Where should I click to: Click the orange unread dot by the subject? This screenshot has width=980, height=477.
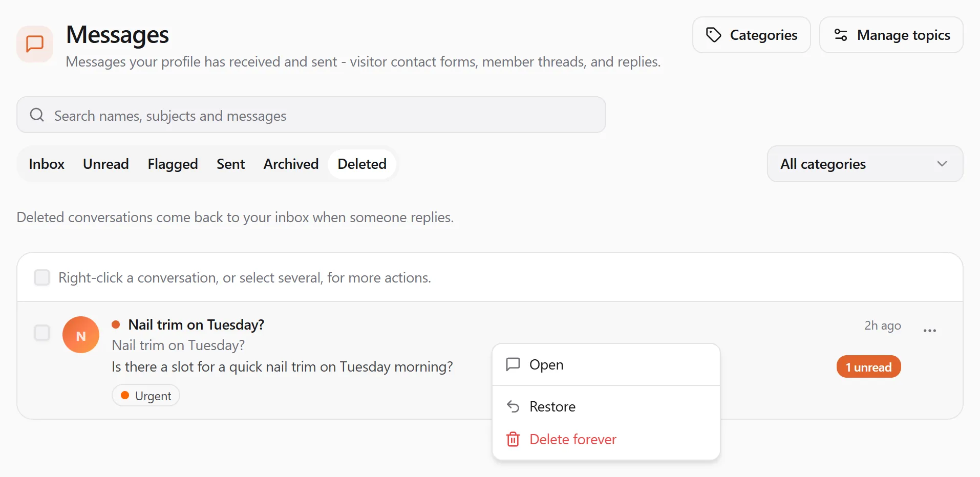pyautogui.click(x=116, y=324)
